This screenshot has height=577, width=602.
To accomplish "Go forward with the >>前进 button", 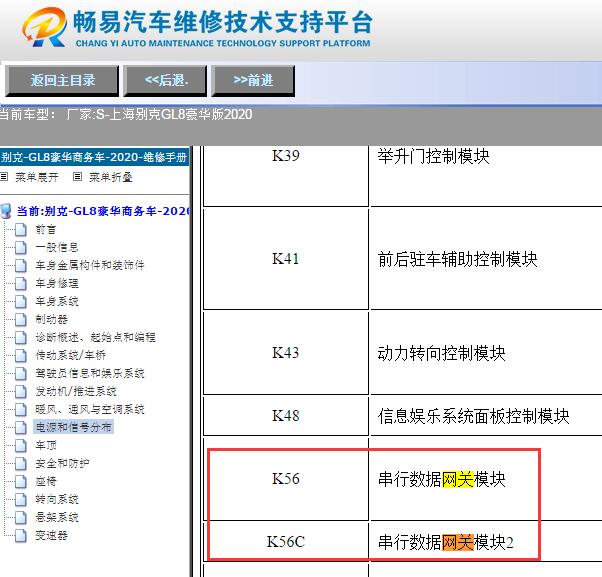I will tap(253, 81).
